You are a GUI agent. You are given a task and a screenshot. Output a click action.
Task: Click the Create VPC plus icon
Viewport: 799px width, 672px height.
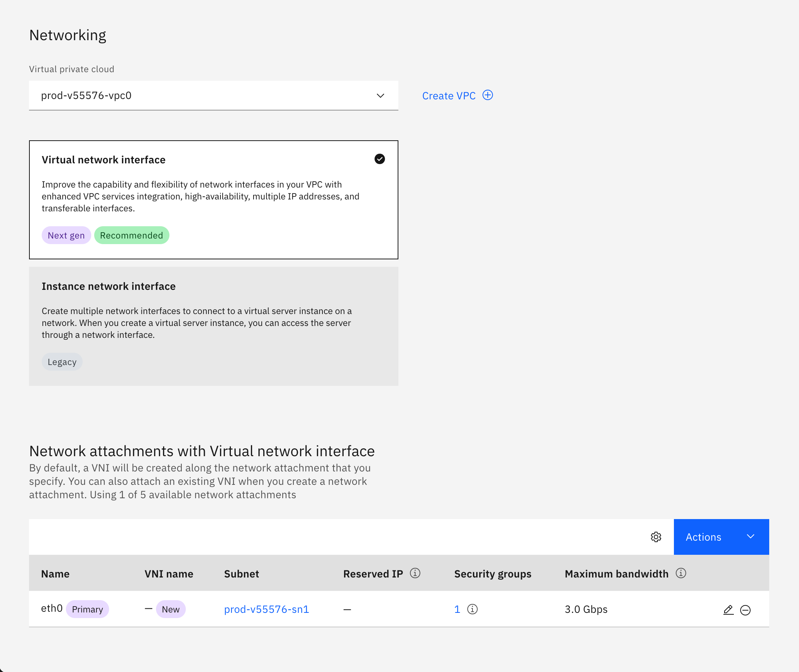pyautogui.click(x=488, y=95)
